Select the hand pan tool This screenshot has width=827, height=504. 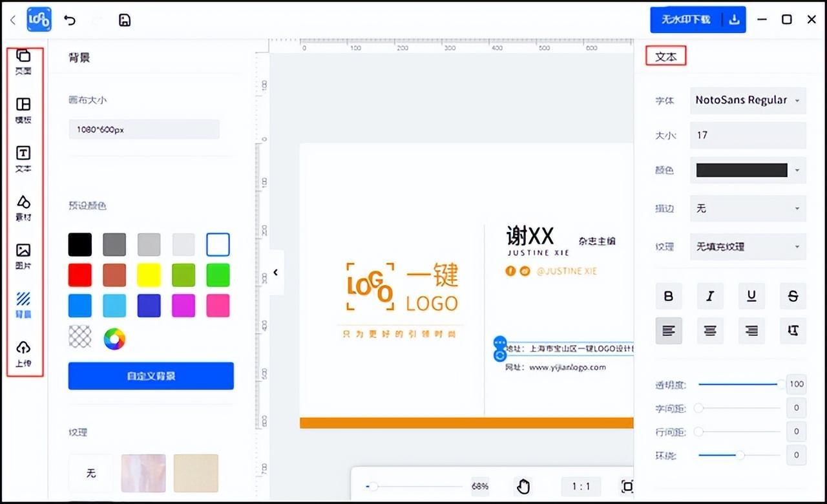pyautogui.click(x=523, y=487)
